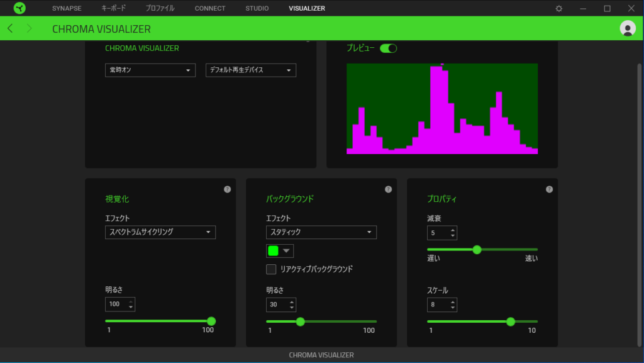The width and height of the screenshot is (644, 363).
Task: Click the visualizer preview graph
Action: [442, 109]
